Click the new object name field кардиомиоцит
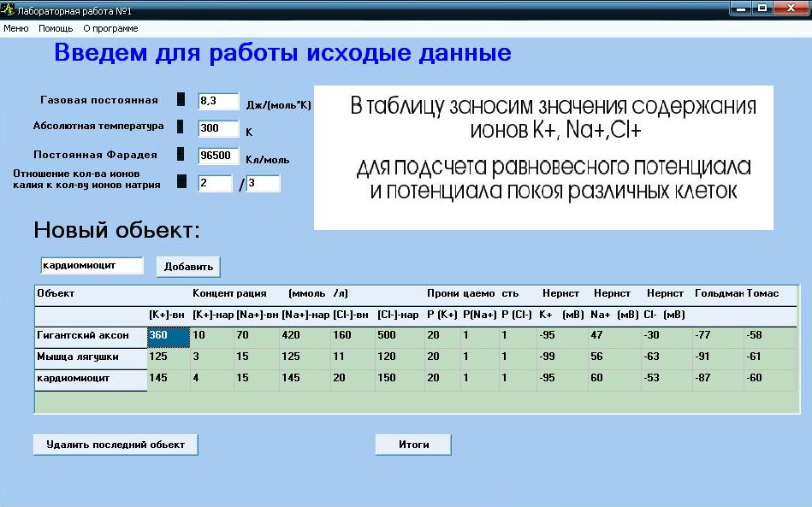Screen dimensions: 812x507 coord(92,266)
